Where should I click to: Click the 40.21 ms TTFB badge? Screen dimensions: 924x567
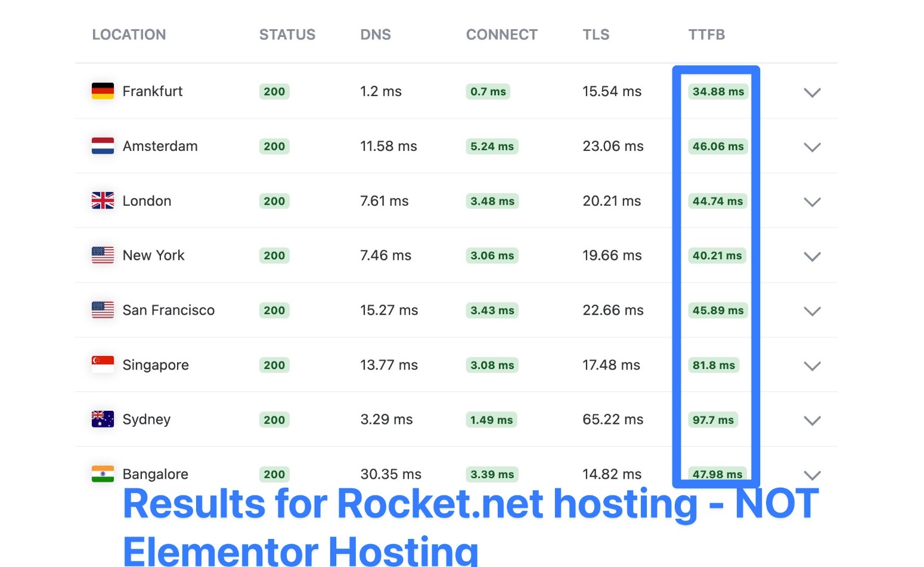[x=717, y=255]
